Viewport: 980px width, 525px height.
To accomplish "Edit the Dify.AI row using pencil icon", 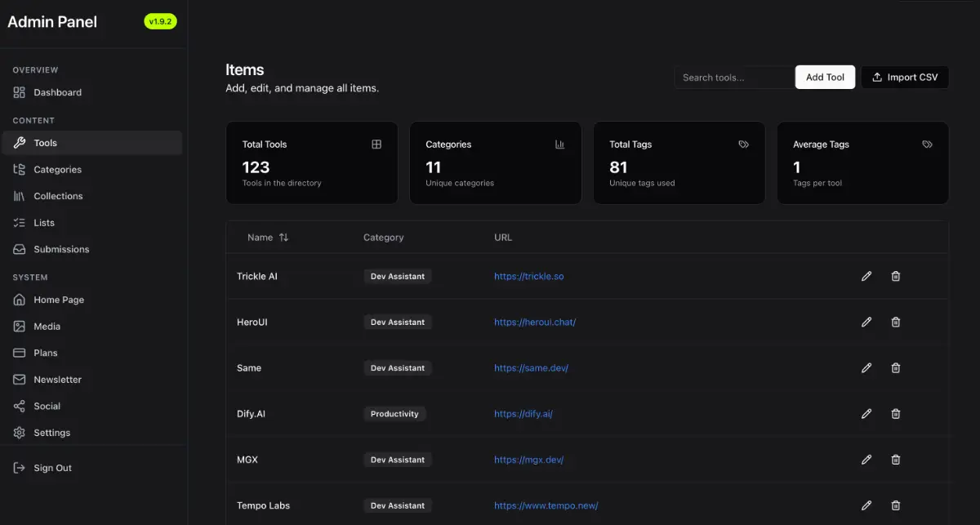I will point(866,414).
